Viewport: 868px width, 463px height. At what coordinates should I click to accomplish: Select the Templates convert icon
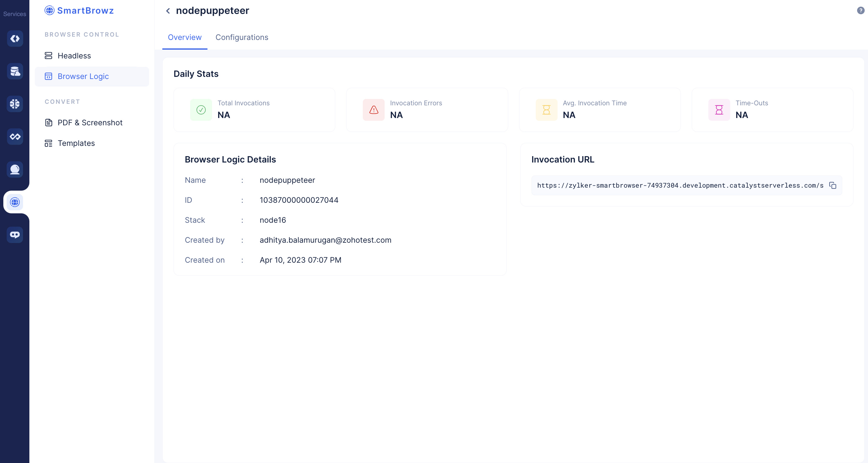(49, 142)
